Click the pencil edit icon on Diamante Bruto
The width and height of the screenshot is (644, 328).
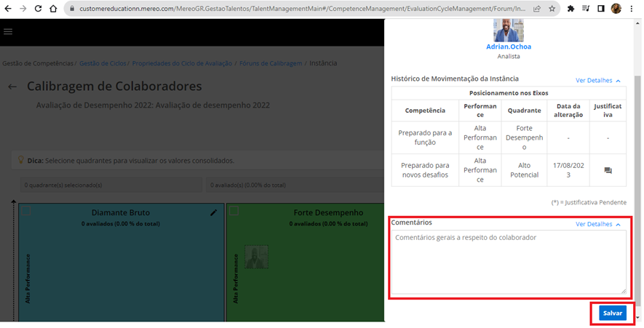tap(213, 212)
